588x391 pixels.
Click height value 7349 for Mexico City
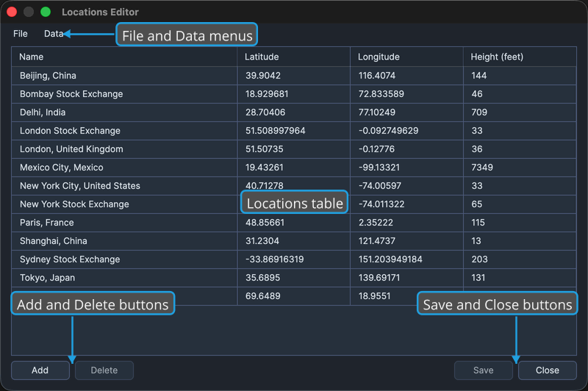point(482,168)
